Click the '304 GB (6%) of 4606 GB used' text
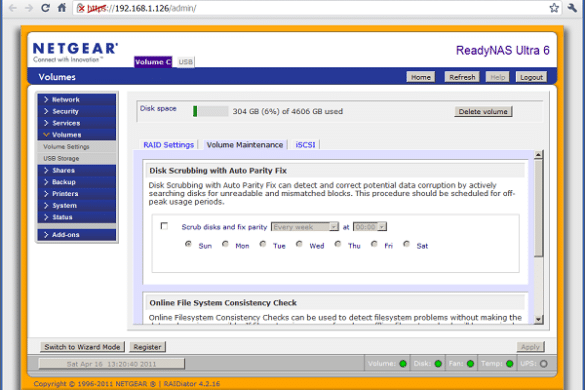Screen dimensions: 585x390 point(288,111)
